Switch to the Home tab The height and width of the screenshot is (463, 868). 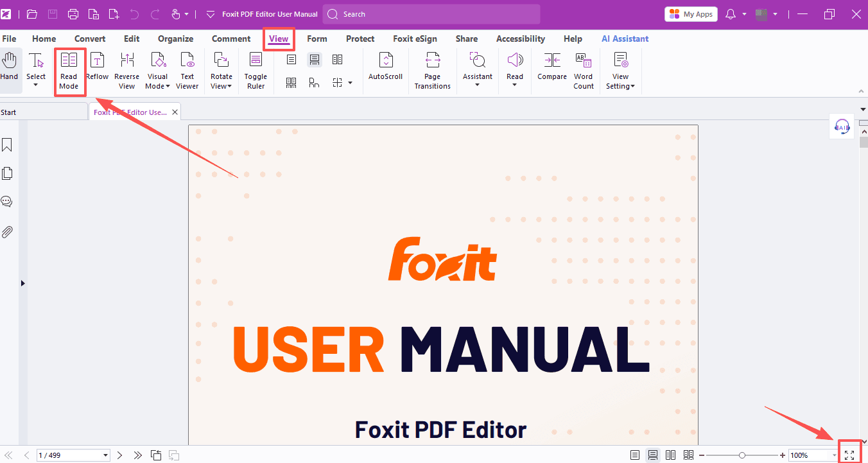(x=44, y=39)
